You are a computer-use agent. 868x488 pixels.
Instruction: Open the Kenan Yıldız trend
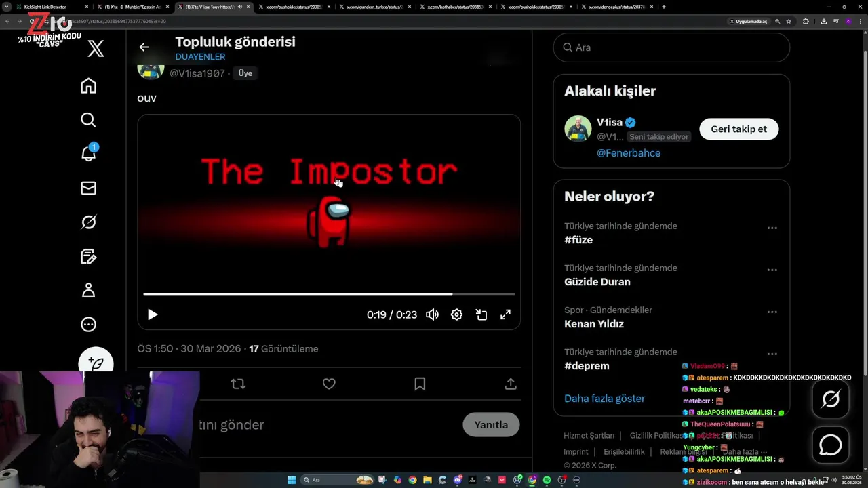594,324
